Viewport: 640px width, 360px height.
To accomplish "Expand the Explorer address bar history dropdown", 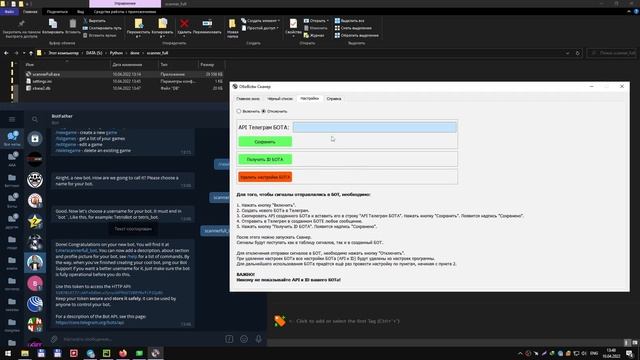I will (x=567, y=53).
